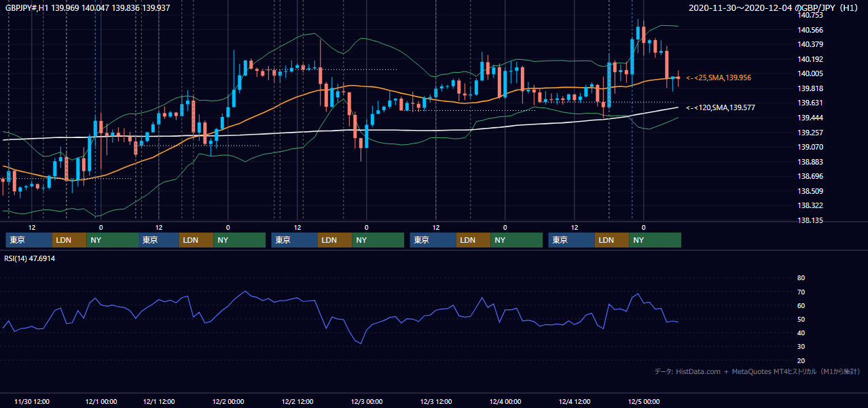This screenshot has width=868, height=408.
Task: Click the 12/3 00:00 time axis label
Action: click(367, 401)
